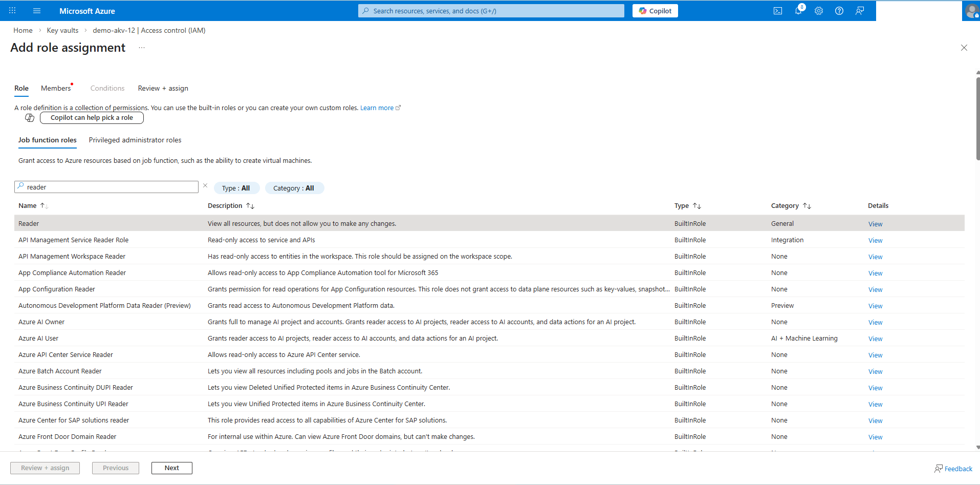Open the Category filter dropdown
The width and height of the screenshot is (980, 485).
(294, 187)
